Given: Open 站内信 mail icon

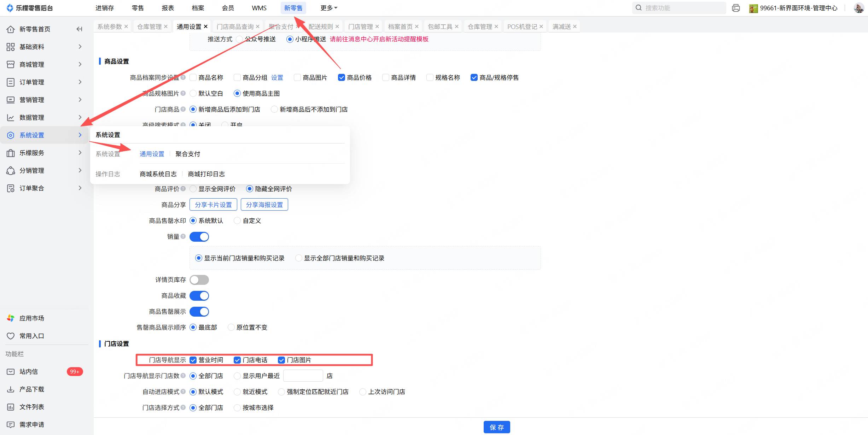Looking at the screenshot, I should pyautogui.click(x=11, y=371).
